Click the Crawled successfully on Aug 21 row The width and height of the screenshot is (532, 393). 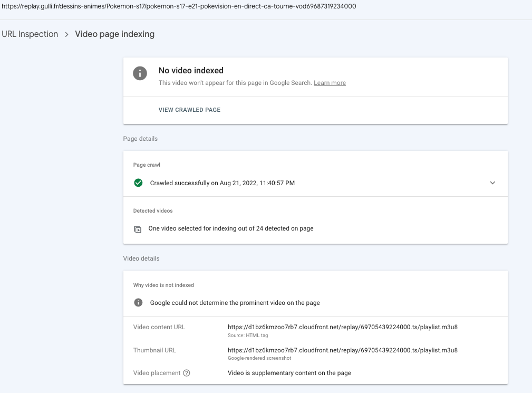coord(222,183)
